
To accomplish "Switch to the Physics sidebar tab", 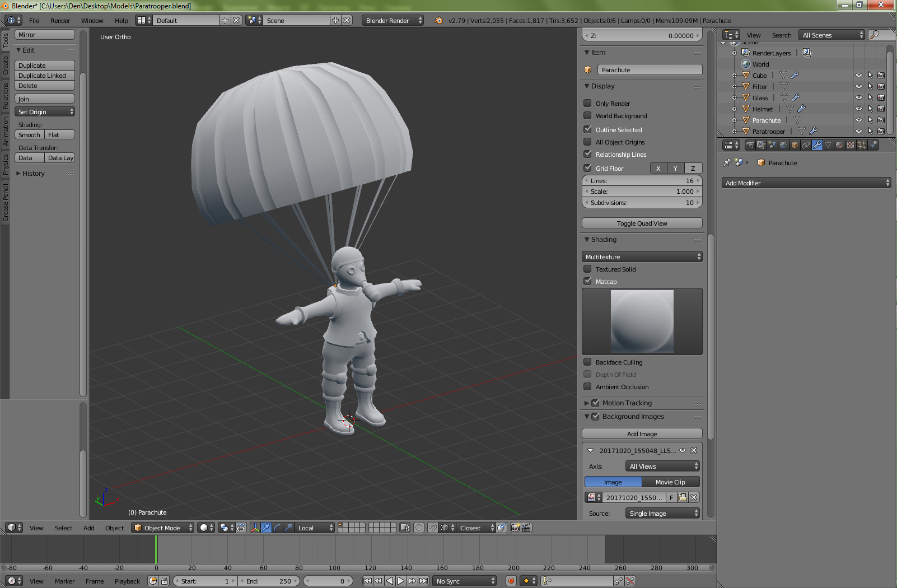I will click(6, 165).
